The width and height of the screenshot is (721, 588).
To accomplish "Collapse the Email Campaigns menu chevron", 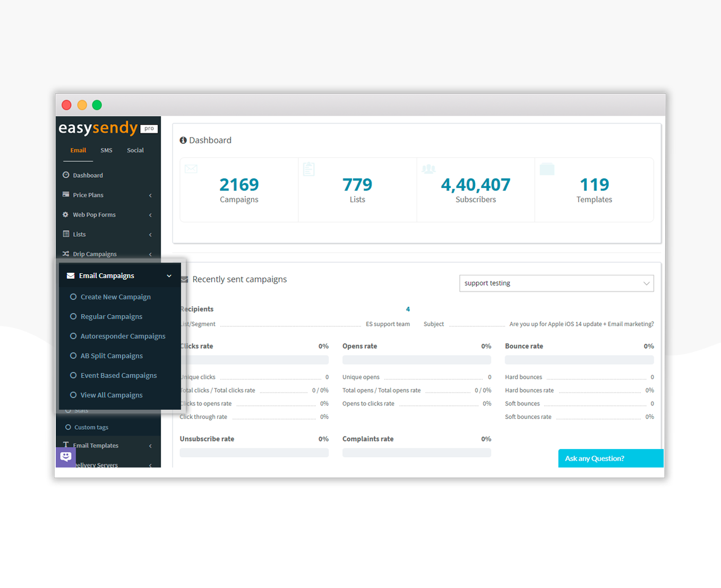I will click(x=169, y=276).
